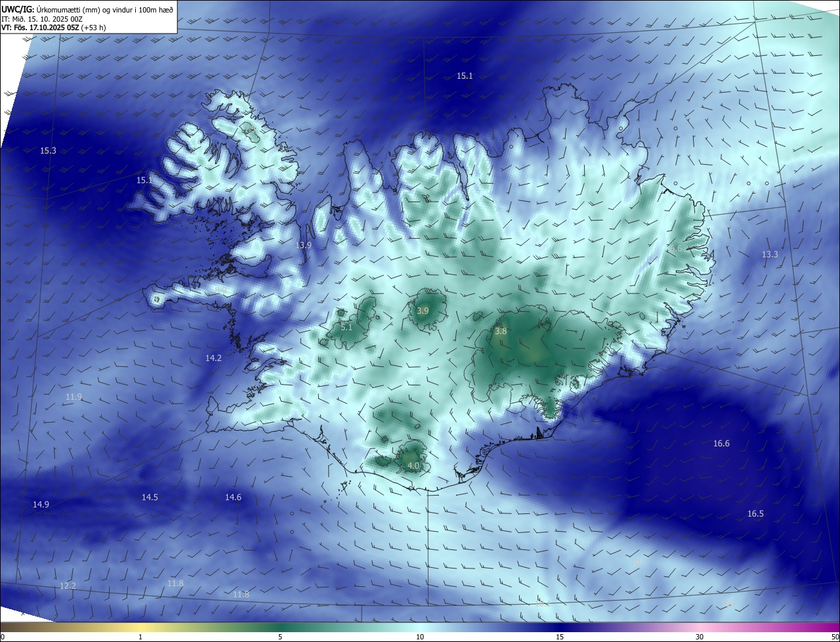
Task: Click the 13.3 value east of Iceland
Action: click(x=770, y=255)
